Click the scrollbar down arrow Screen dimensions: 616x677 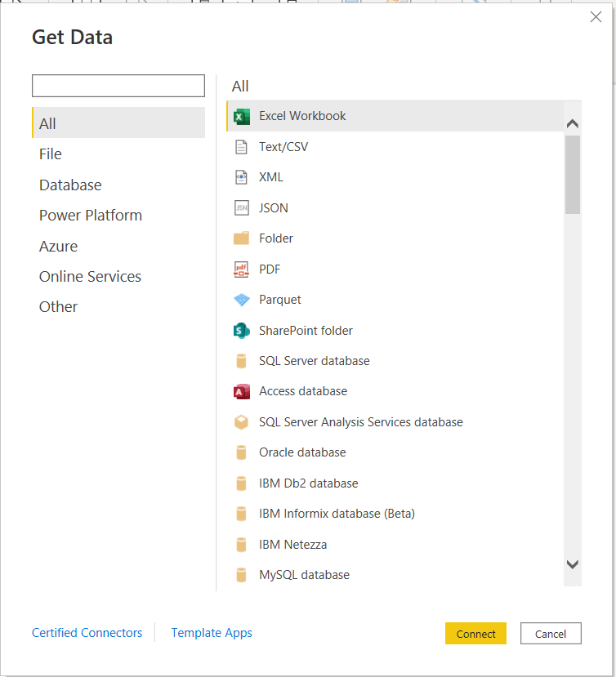point(573,564)
